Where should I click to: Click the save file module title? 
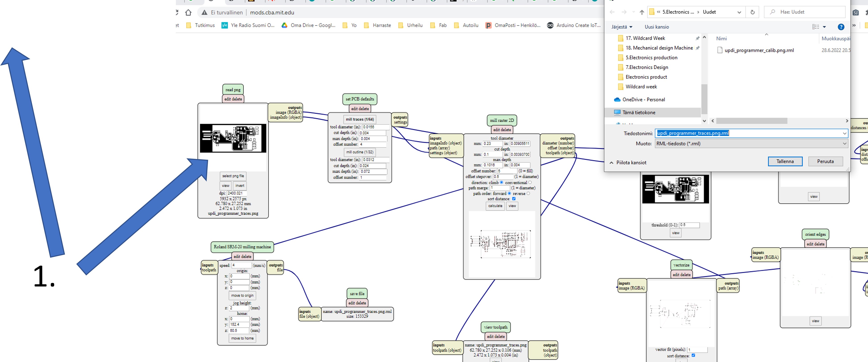coord(357,294)
